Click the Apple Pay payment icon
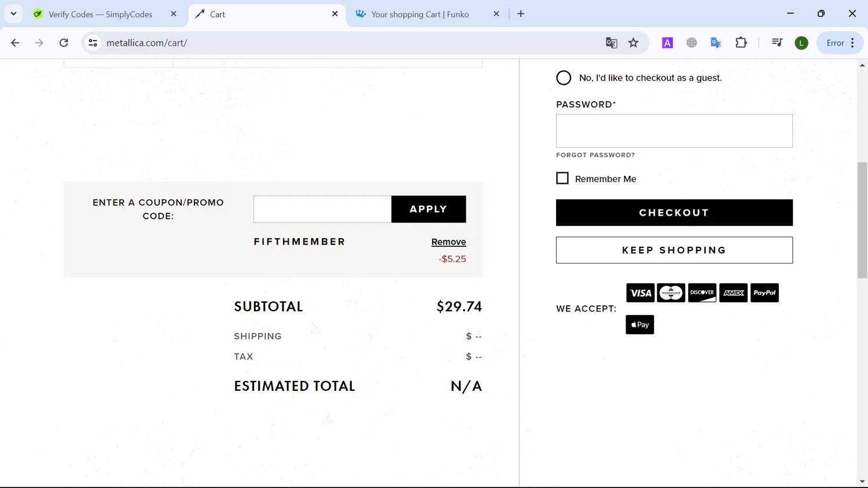 click(640, 325)
